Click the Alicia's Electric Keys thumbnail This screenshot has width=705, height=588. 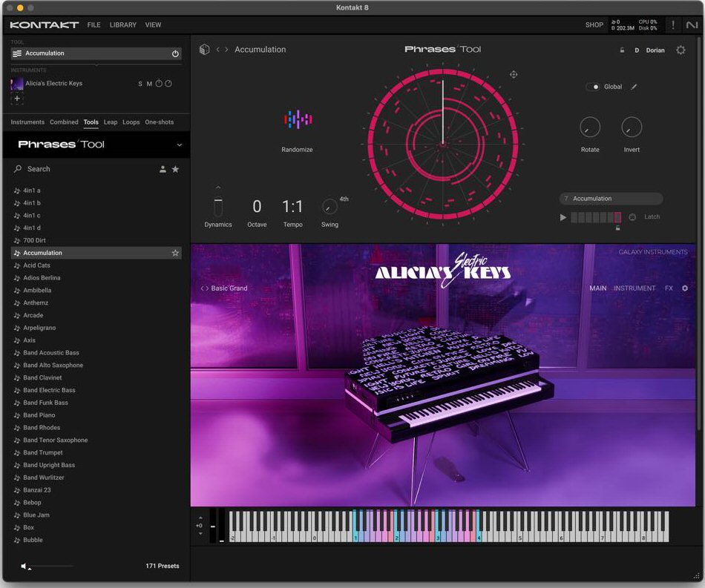tap(17, 84)
